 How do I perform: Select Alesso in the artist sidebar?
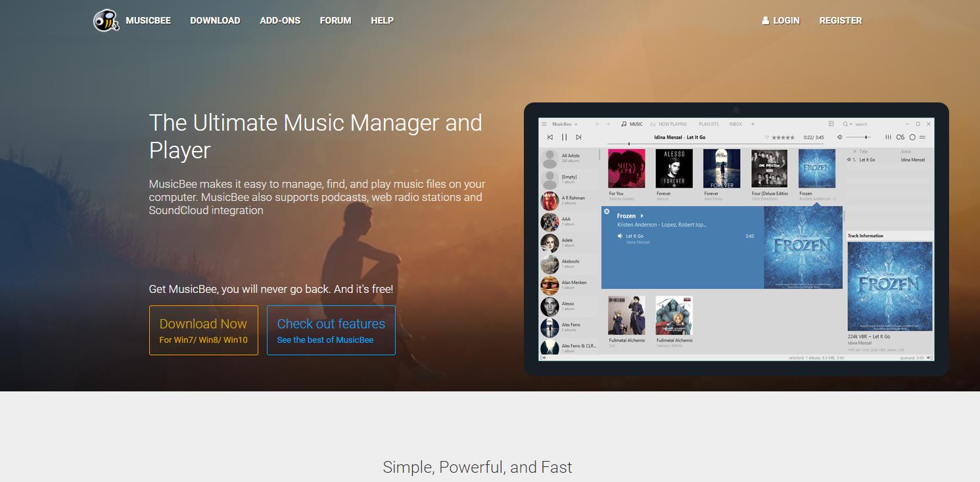[x=569, y=306]
